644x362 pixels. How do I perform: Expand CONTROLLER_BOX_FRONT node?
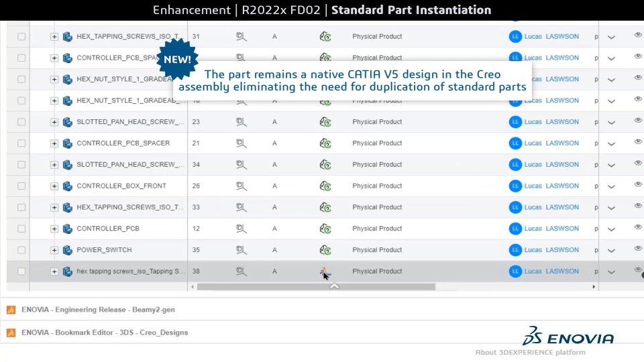point(54,186)
